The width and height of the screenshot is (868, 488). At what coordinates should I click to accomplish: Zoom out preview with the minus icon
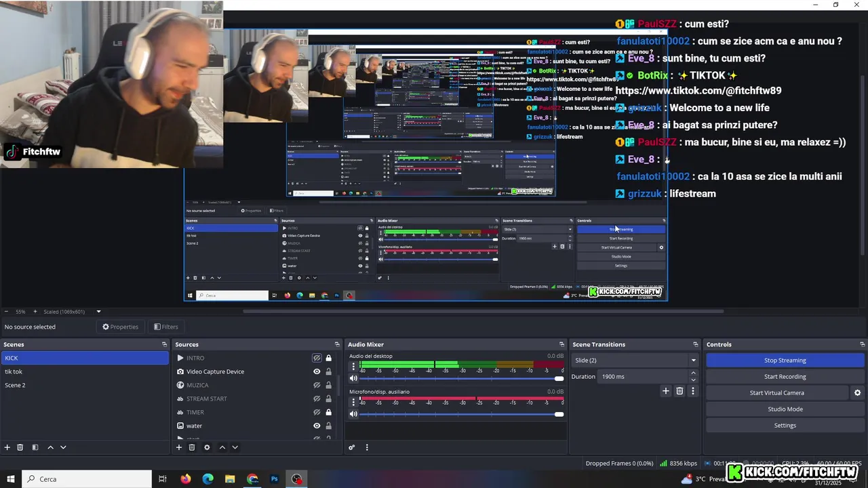(x=7, y=312)
